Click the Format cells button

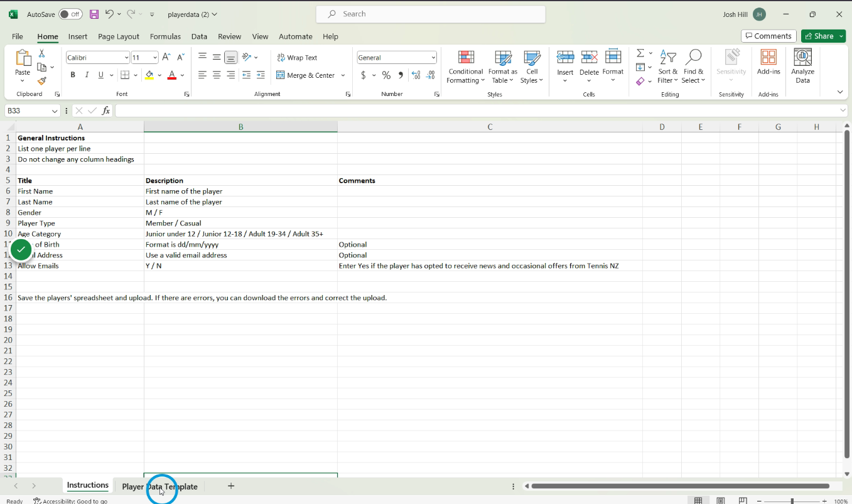click(x=613, y=67)
